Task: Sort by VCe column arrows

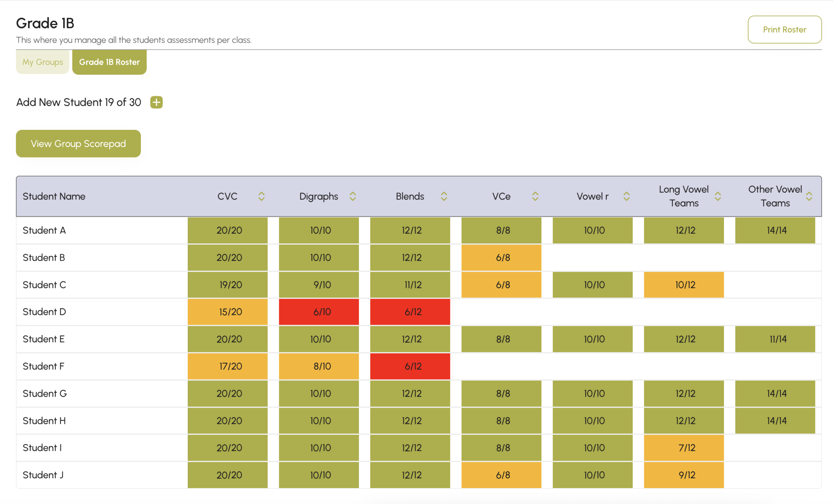Action: coord(535,197)
